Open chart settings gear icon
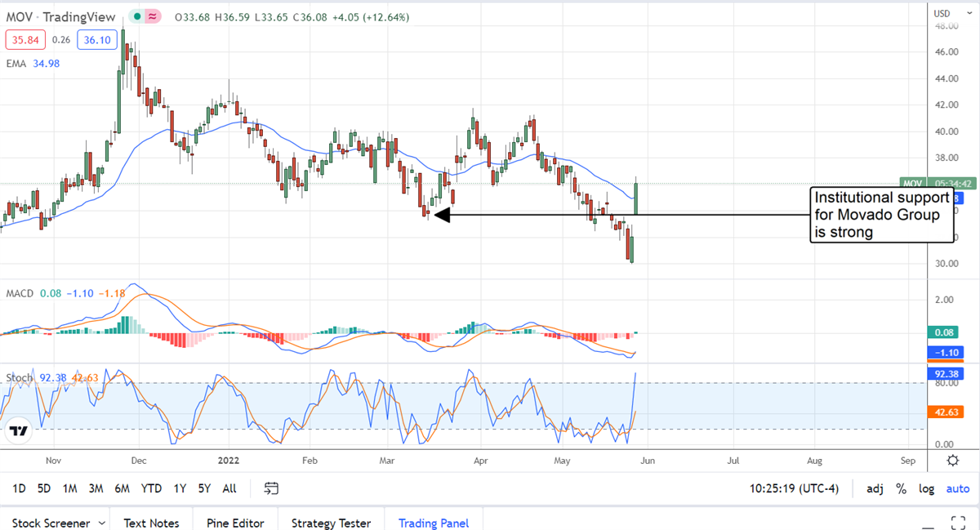Screen dimensions: 980x530 pyautogui.click(x=952, y=461)
